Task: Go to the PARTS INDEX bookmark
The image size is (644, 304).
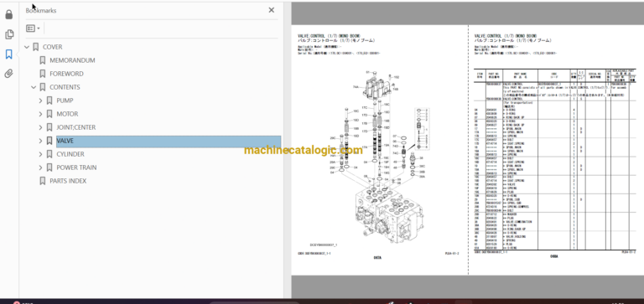Action: [x=68, y=181]
